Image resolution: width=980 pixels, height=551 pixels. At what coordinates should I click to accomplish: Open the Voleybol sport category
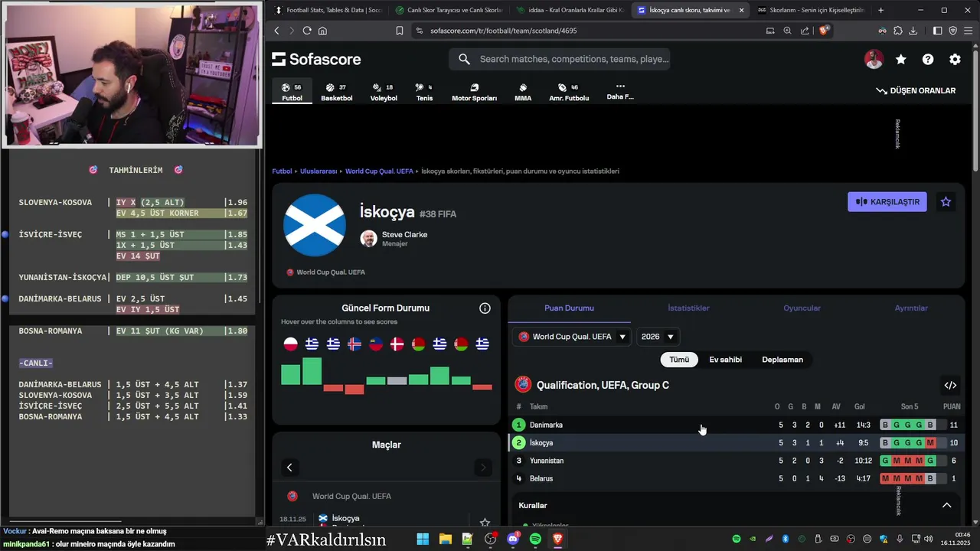point(384,92)
